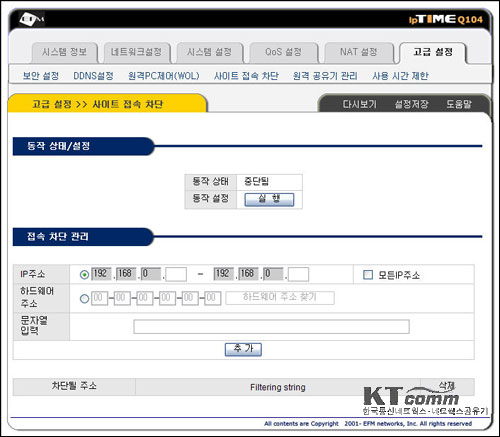Click the 하드웨어 주소 찾기 button
Viewport: 500px width, 437px height.
[280, 298]
